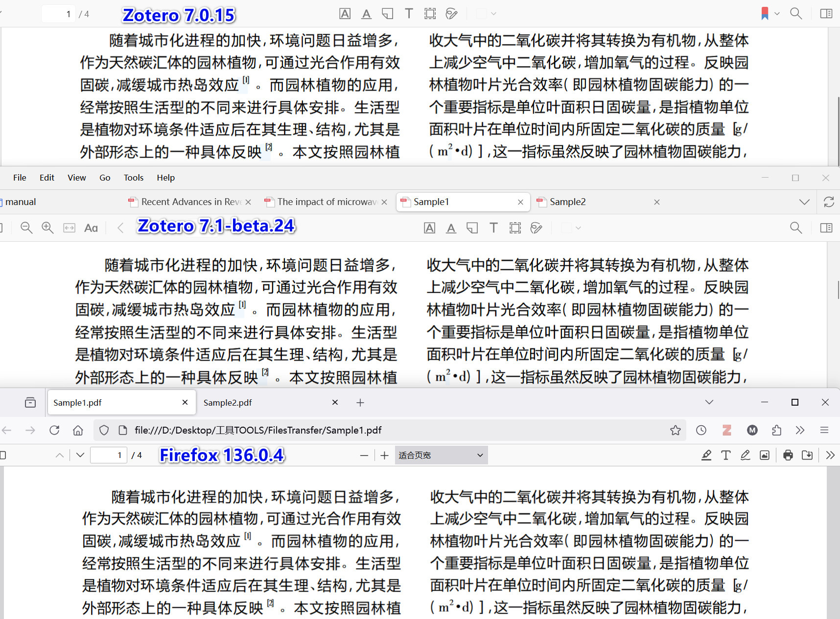The height and width of the screenshot is (619, 840).
Task: Open Firefox extensions puzzle icon
Action: click(776, 430)
